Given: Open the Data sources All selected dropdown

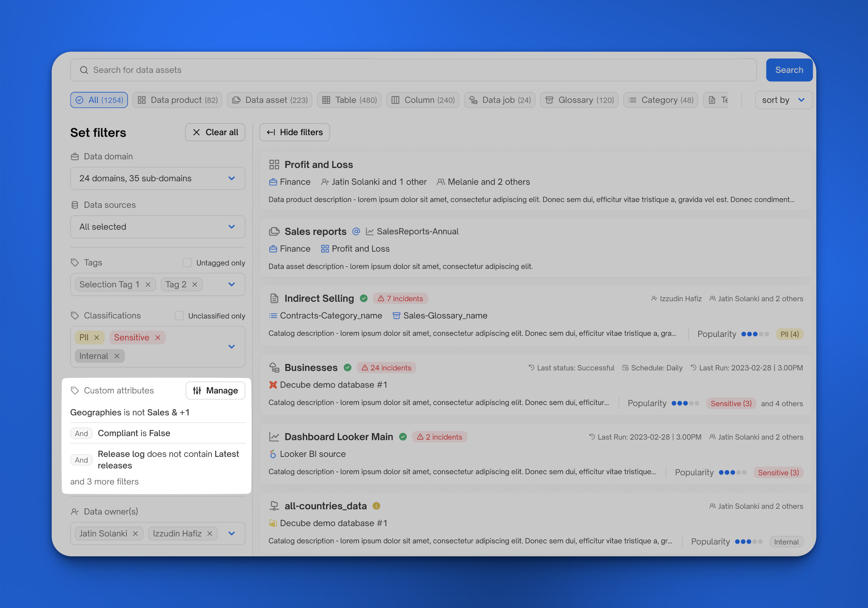Looking at the screenshot, I should [158, 227].
